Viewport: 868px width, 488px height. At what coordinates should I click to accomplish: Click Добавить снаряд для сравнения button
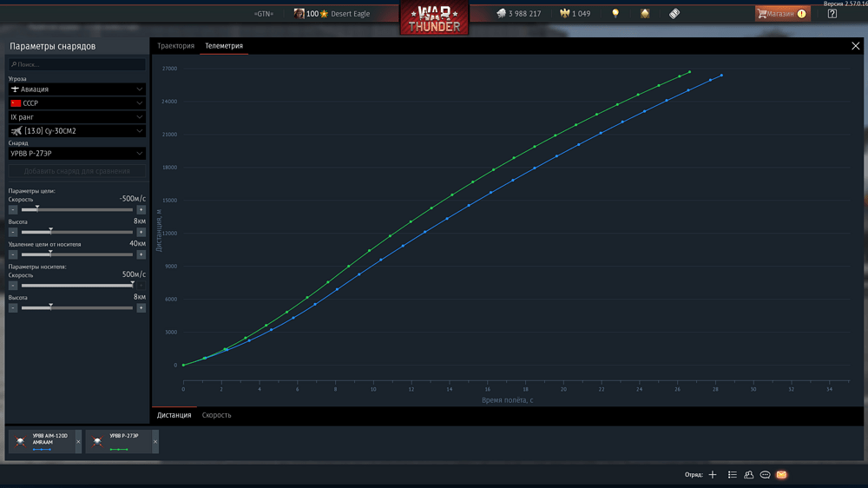click(x=77, y=171)
